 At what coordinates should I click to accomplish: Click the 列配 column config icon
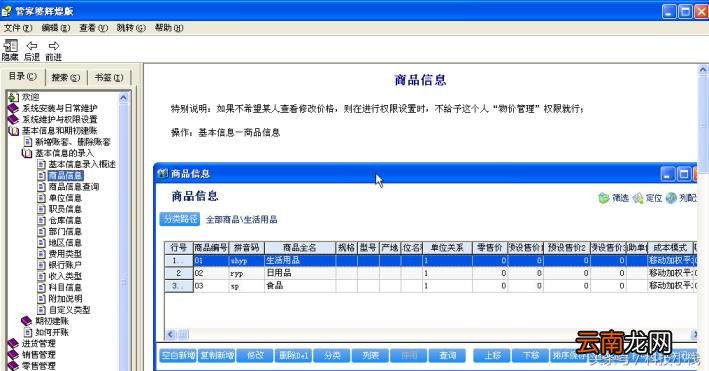[671, 198]
